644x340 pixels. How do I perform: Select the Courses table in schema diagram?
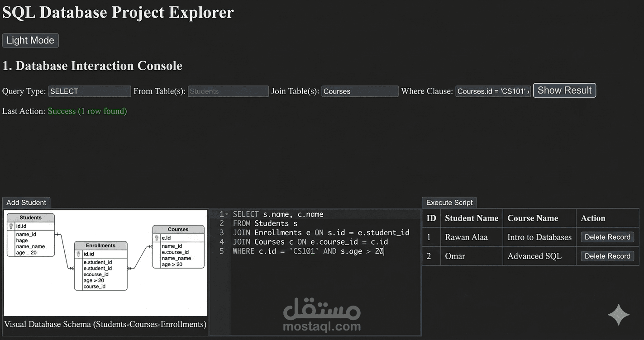coord(178,246)
